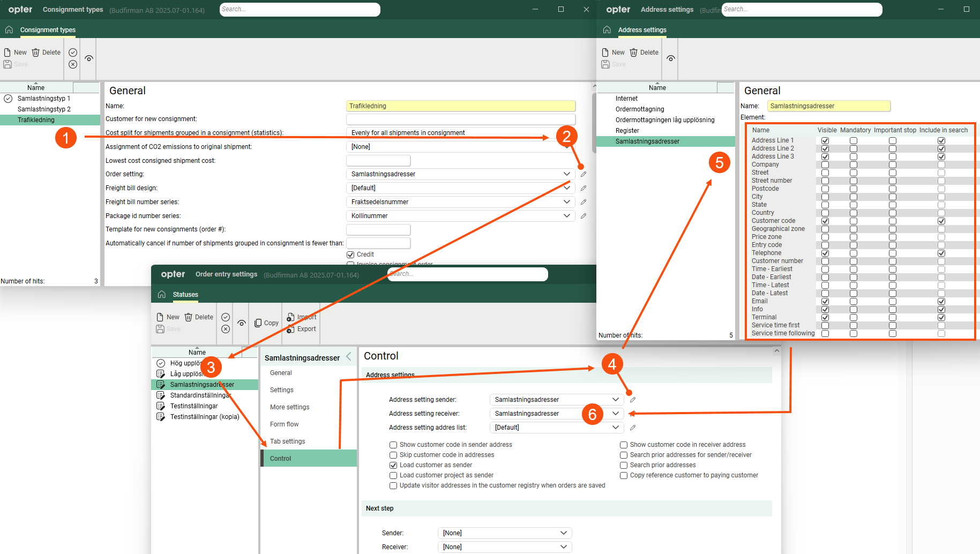Switch to the Form flow section
The width and height of the screenshot is (980, 554).
pyautogui.click(x=284, y=424)
